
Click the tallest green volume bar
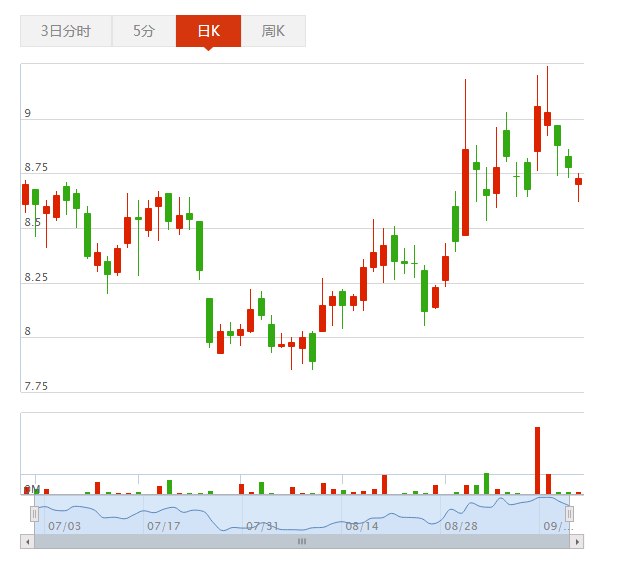pyautogui.click(x=486, y=483)
